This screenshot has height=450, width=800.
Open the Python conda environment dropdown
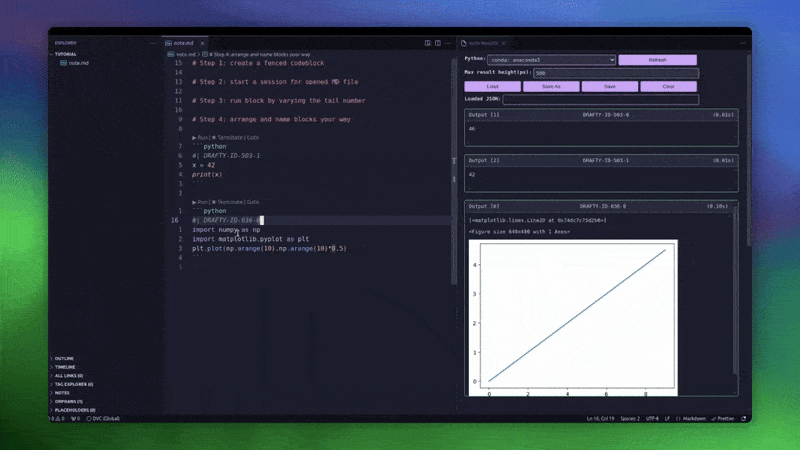(552, 60)
